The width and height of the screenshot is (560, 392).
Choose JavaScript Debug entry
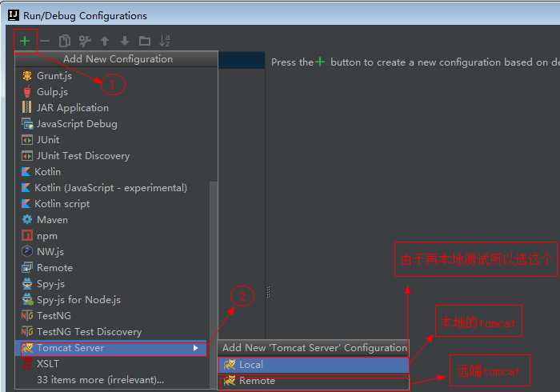tap(112, 124)
